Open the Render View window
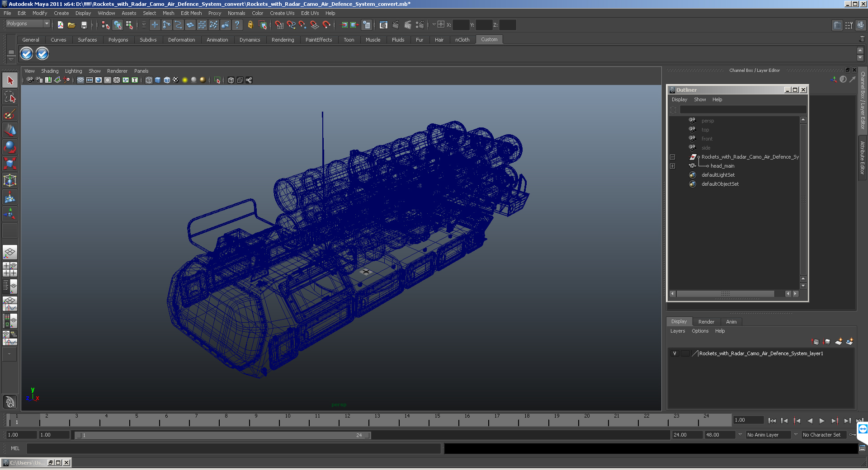Image resolution: width=868 pixels, height=470 pixels. 383,25
